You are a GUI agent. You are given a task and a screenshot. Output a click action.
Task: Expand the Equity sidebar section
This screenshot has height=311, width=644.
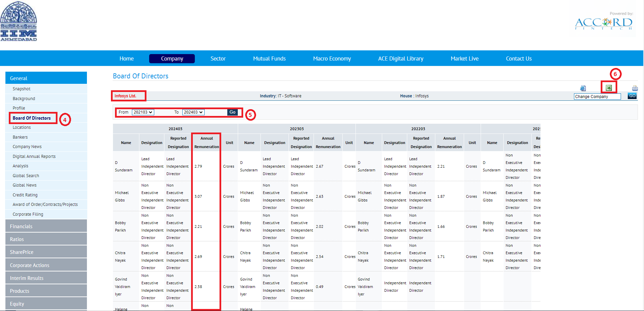(x=46, y=304)
